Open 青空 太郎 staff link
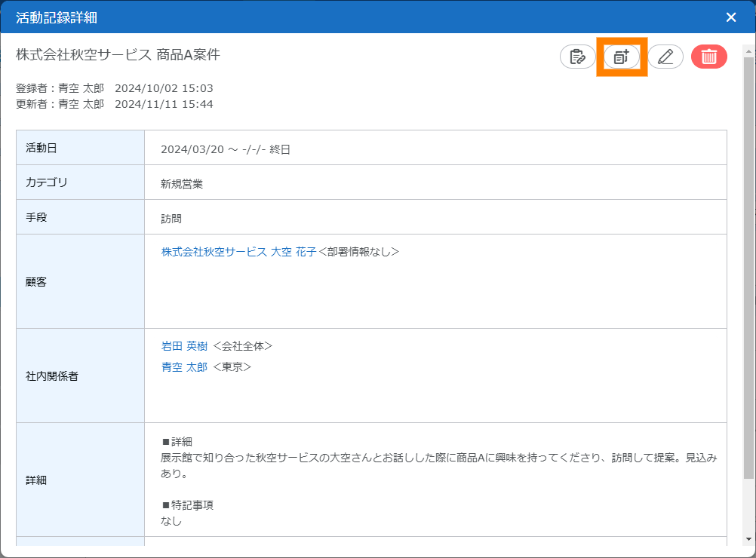The height and width of the screenshot is (558, 756). click(184, 367)
